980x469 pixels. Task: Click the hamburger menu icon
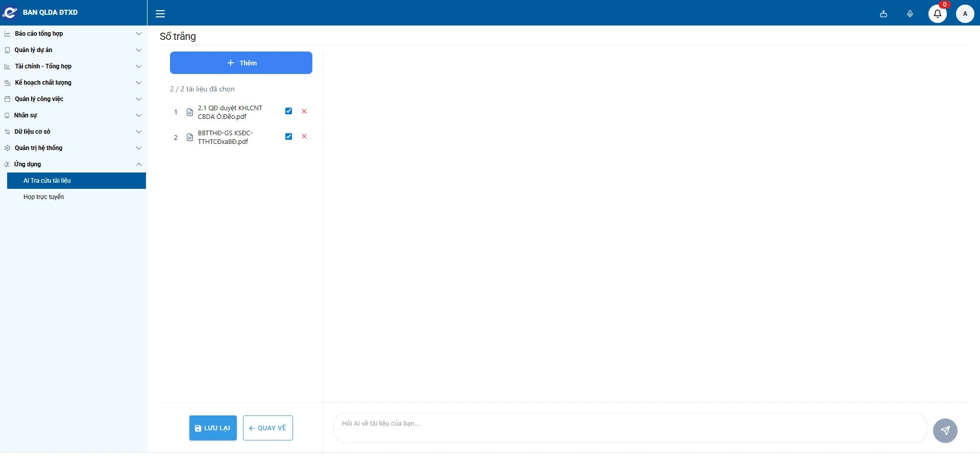point(160,14)
